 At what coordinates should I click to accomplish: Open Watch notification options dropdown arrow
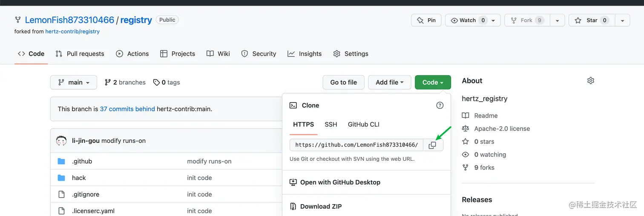point(494,20)
